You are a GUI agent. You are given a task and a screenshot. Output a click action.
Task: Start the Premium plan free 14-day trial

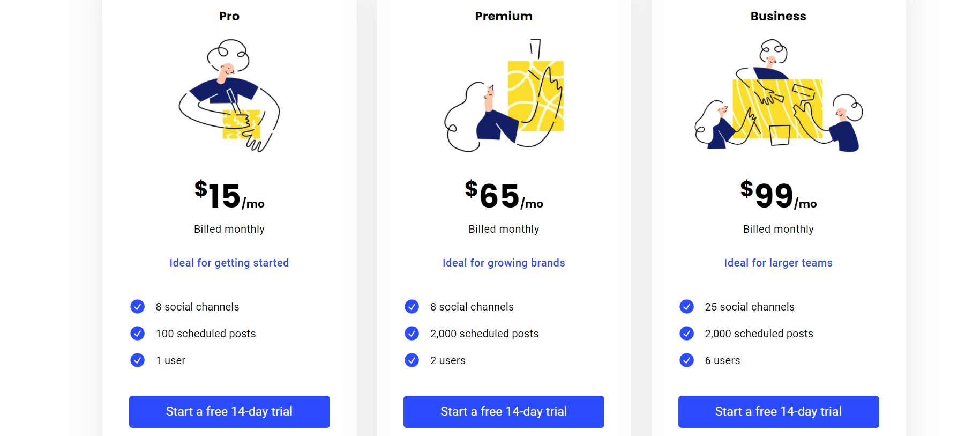point(504,412)
